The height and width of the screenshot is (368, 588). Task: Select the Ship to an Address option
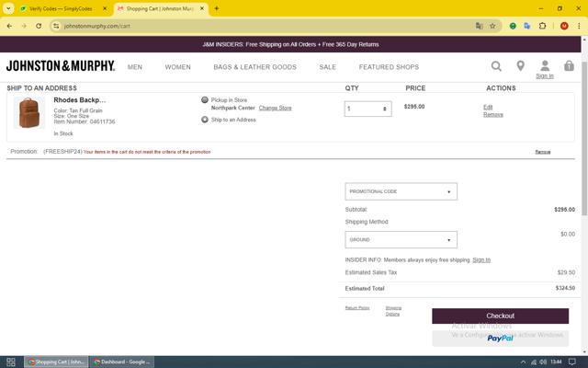pyautogui.click(x=205, y=120)
